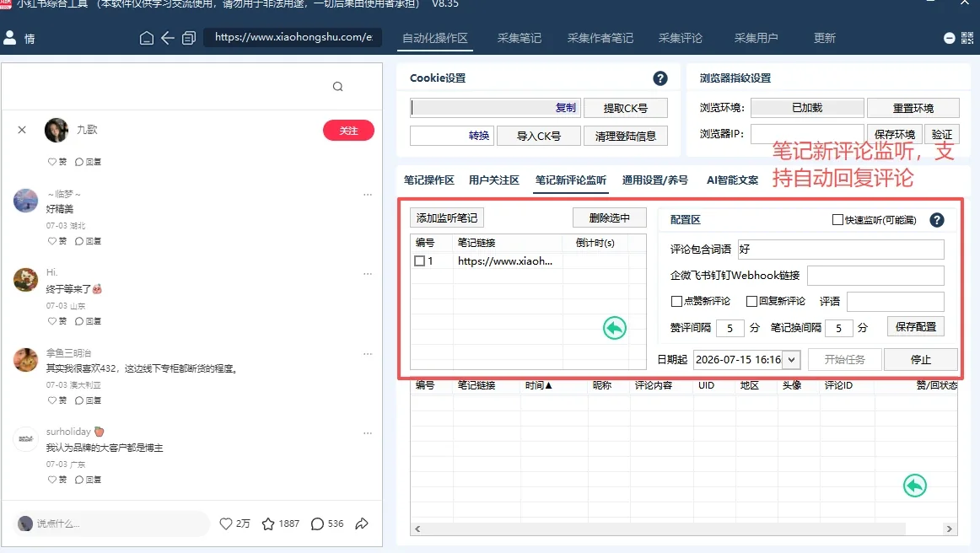Click the star favorite icon showing 1887

268,523
